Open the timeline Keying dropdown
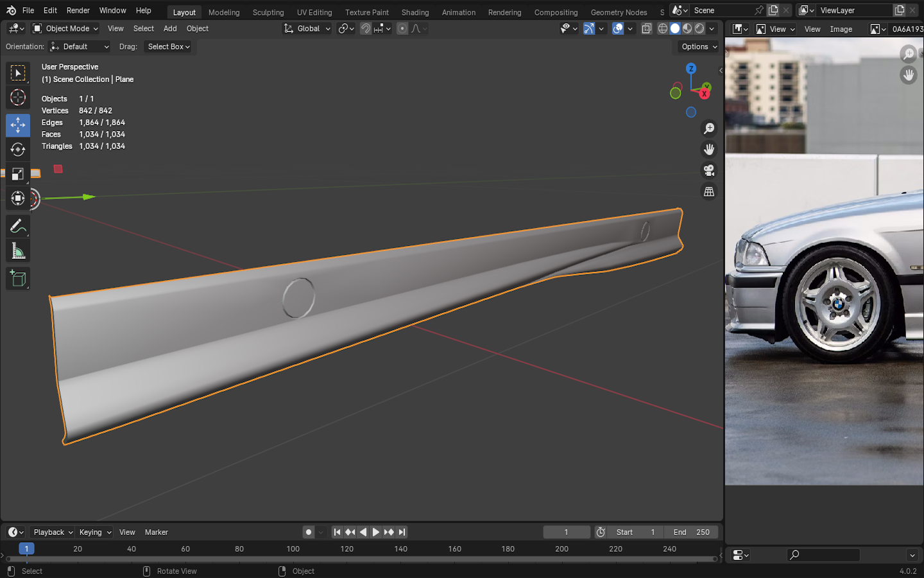 point(94,532)
